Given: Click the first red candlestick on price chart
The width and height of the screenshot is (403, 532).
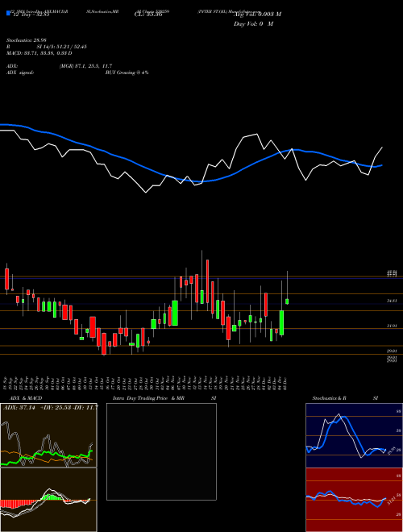Looking at the screenshot, I should 6,279.
